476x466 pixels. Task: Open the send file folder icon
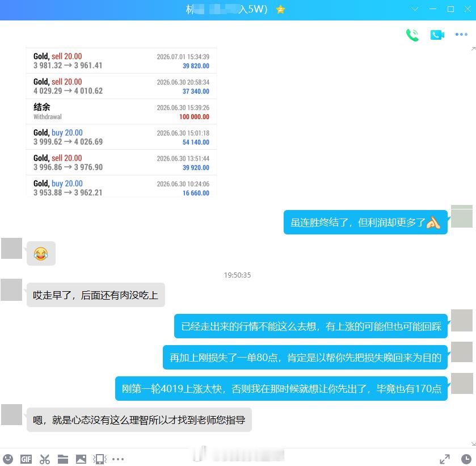[63, 459]
